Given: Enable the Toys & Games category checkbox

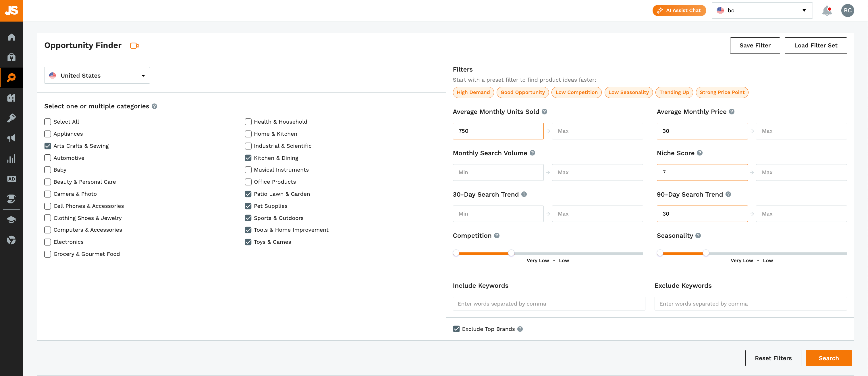Looking at the screenshot, I should tap(248, 242).
